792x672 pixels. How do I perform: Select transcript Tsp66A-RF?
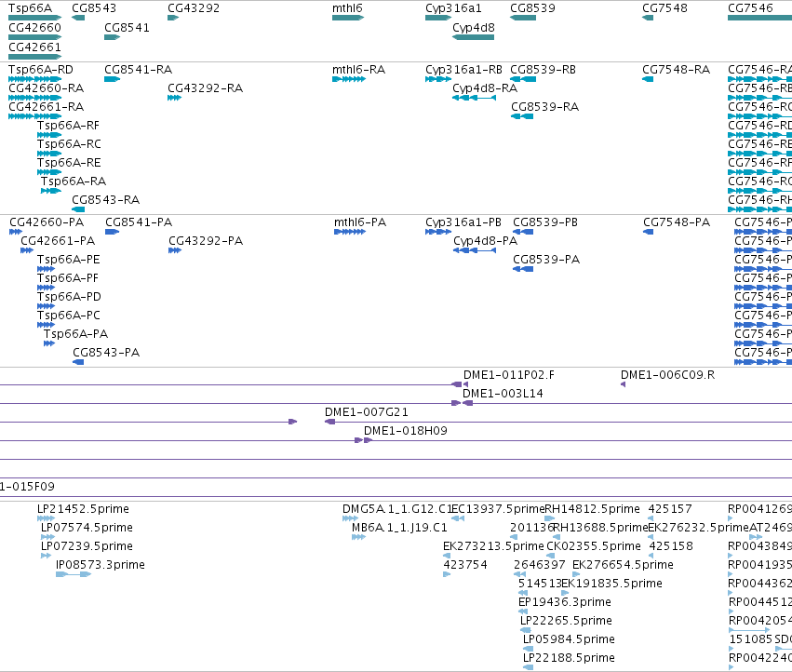coord(49,135)
